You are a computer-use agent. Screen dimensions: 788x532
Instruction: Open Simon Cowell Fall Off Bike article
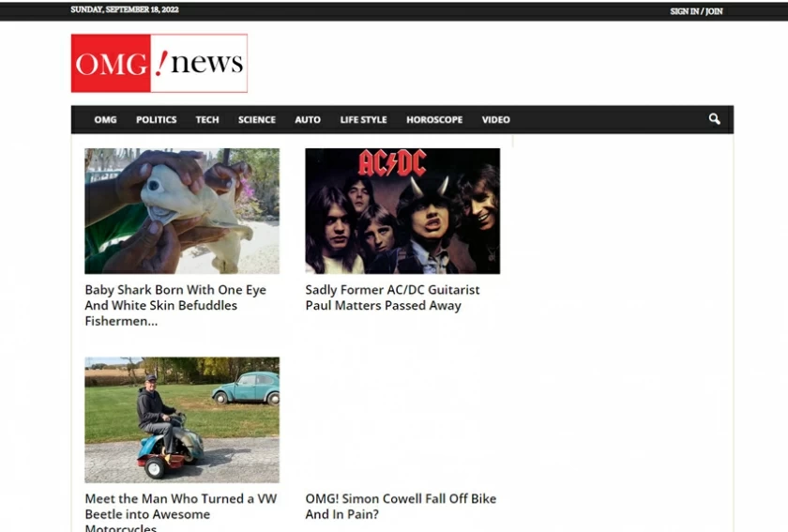(401, 507)
